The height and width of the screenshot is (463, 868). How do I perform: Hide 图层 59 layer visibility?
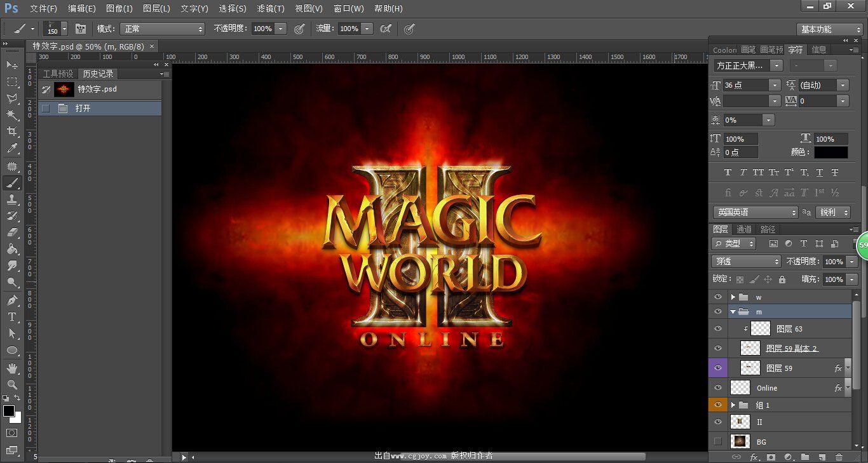(718, 368)
